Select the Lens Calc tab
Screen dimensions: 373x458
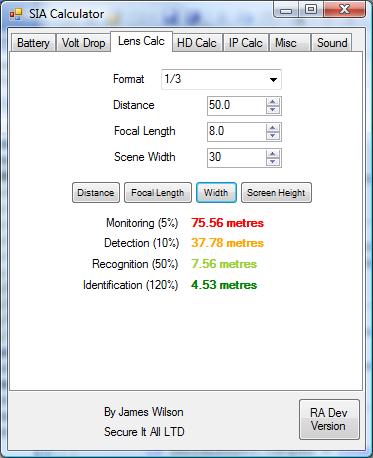141,41
